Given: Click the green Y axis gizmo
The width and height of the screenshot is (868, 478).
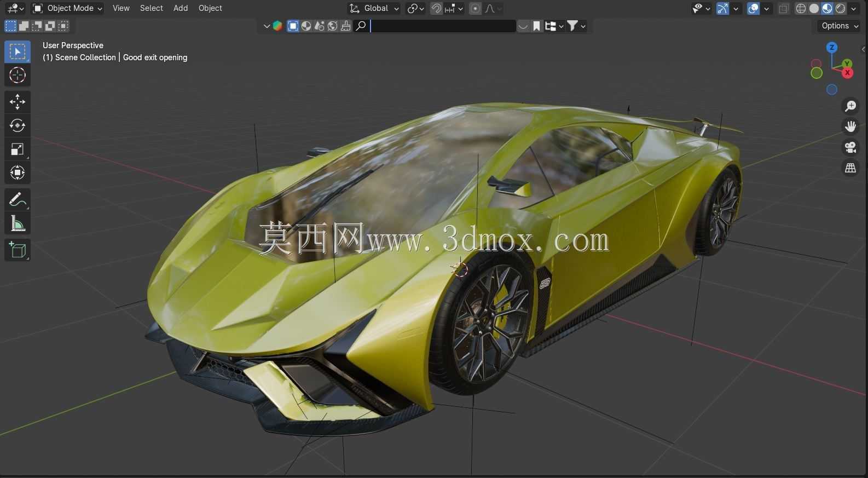Looking at the screenshot, I should pyautogui.click(x=847, y=64).
